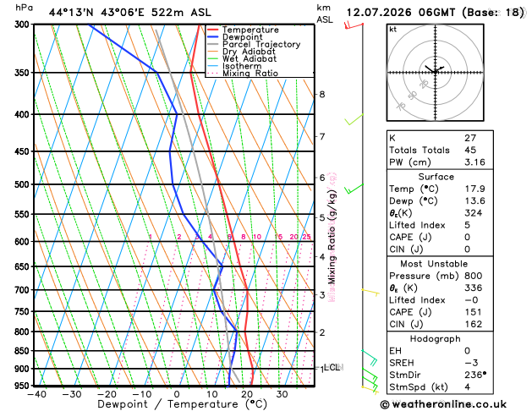Click the '300' hPa pressure label
This screenshot has width=532, height=411.
point(24,25)
